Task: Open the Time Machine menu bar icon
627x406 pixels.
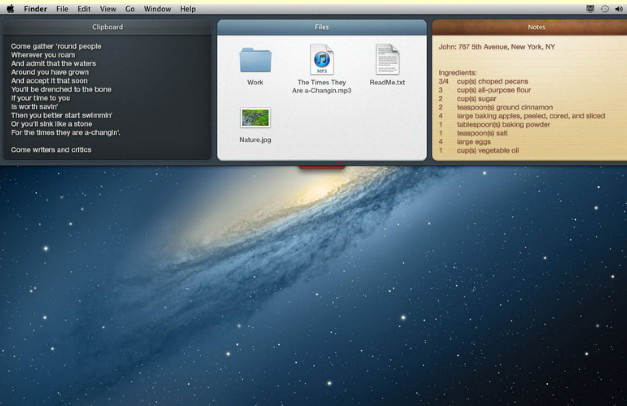Action: point(604,8)
